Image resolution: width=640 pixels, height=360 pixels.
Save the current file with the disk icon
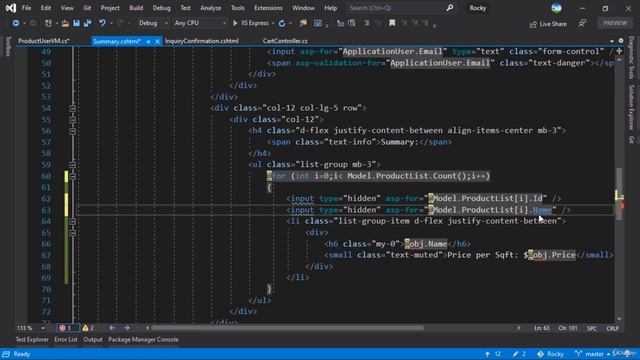[x=76, y=23]
